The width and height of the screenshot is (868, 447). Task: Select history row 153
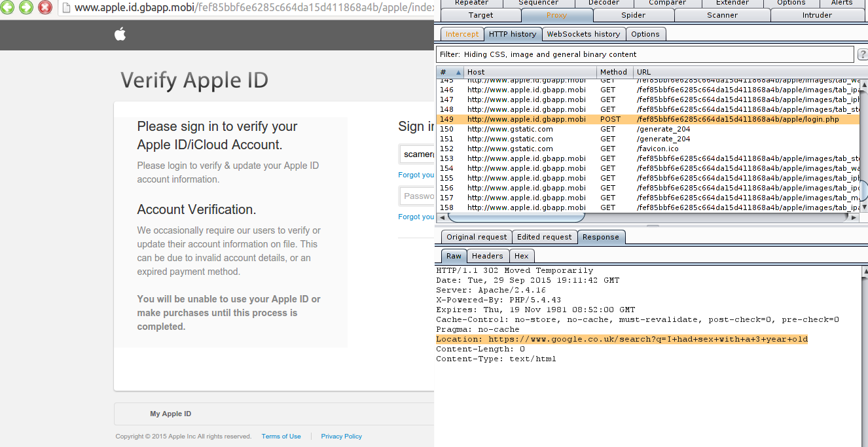[648, 158]
